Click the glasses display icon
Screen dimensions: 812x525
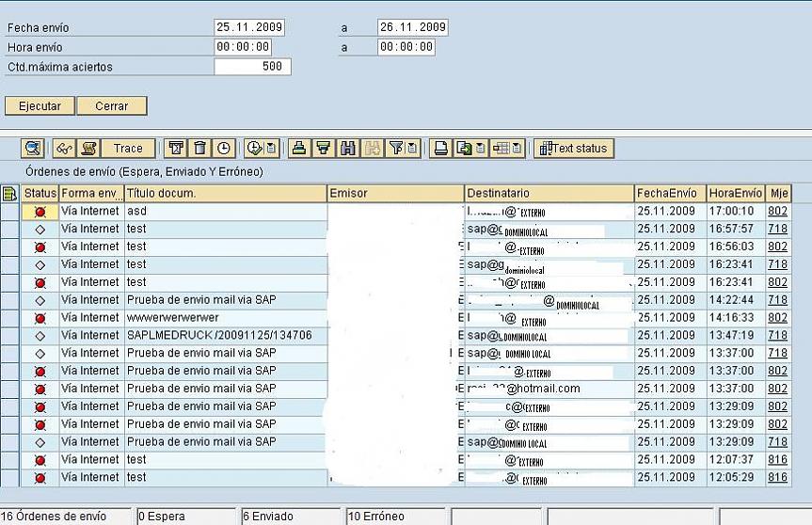click(64, 149)
